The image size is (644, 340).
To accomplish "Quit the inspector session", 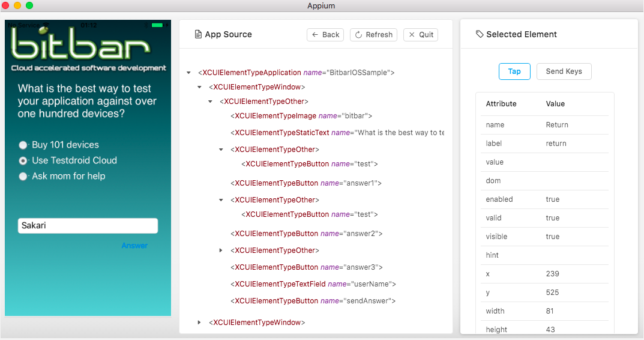I will 421,35.
